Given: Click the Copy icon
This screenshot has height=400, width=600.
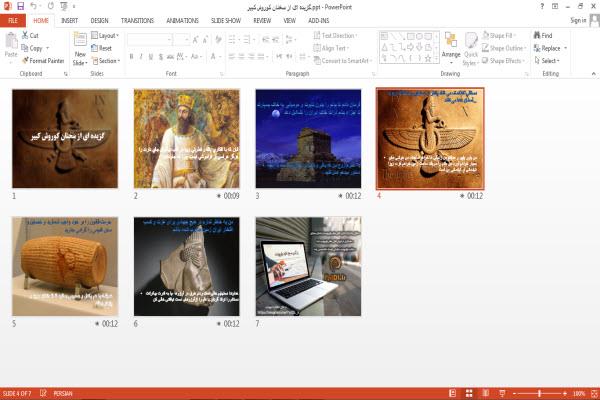Looking at the screenshot, I should coord(25,48).
